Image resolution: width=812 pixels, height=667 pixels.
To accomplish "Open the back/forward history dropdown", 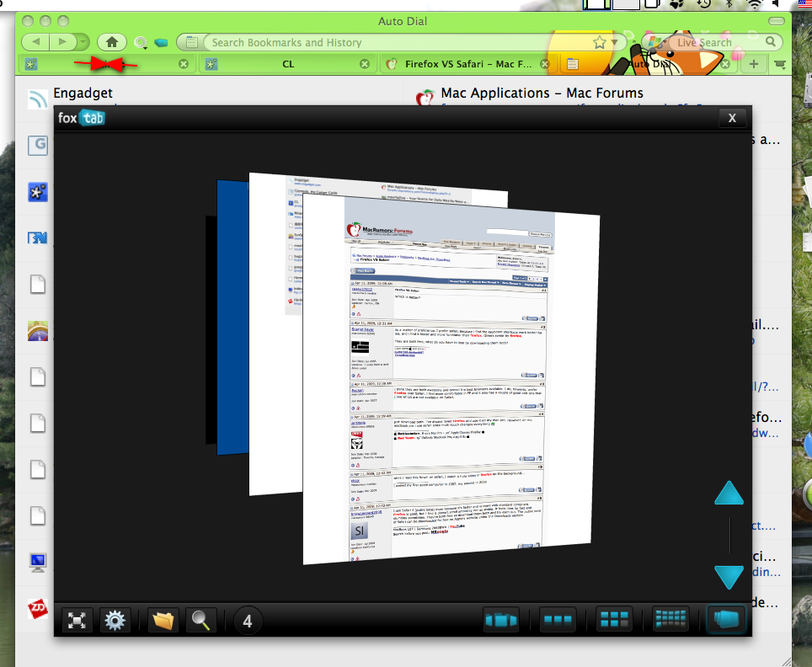I will click(x=83, y=42).
